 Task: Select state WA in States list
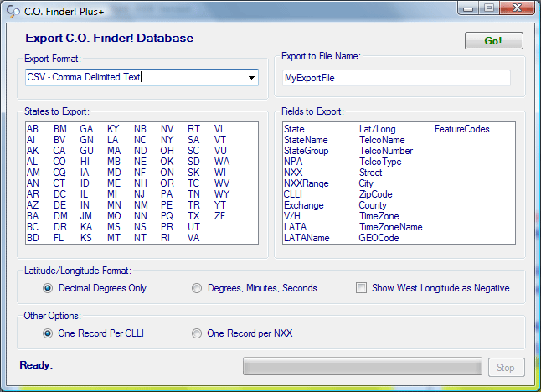(222, 162)
